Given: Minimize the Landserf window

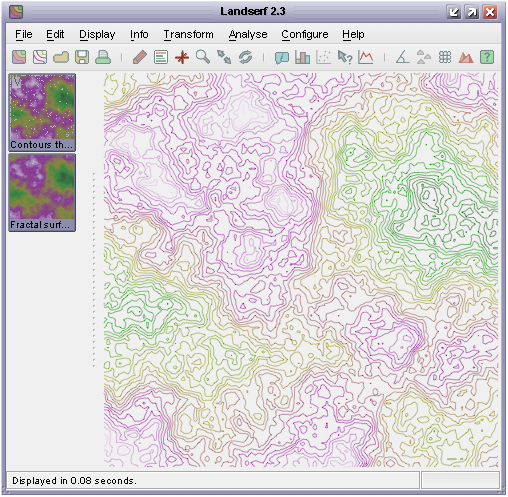Looking at the screenshot, I should coord(453,12).
